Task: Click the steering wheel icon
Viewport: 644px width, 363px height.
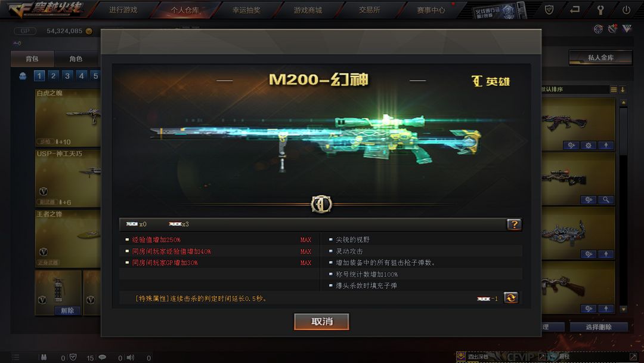Action: tap(598, 29)
